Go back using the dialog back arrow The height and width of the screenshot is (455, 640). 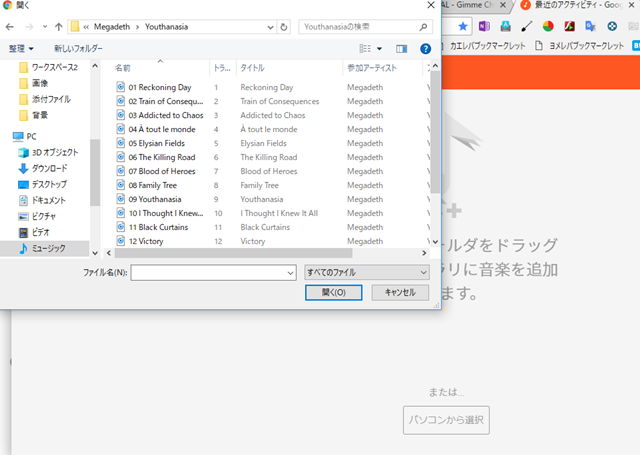(10, 27)
